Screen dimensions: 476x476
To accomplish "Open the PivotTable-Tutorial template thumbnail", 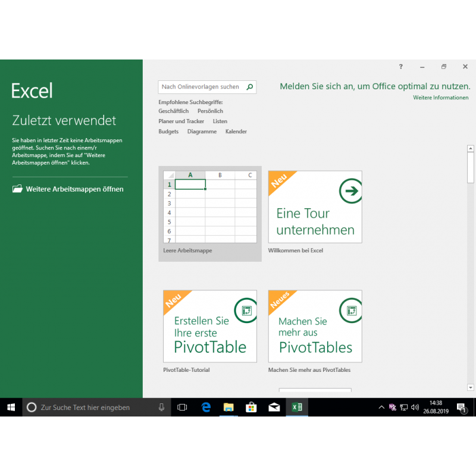I will point(209,326).
